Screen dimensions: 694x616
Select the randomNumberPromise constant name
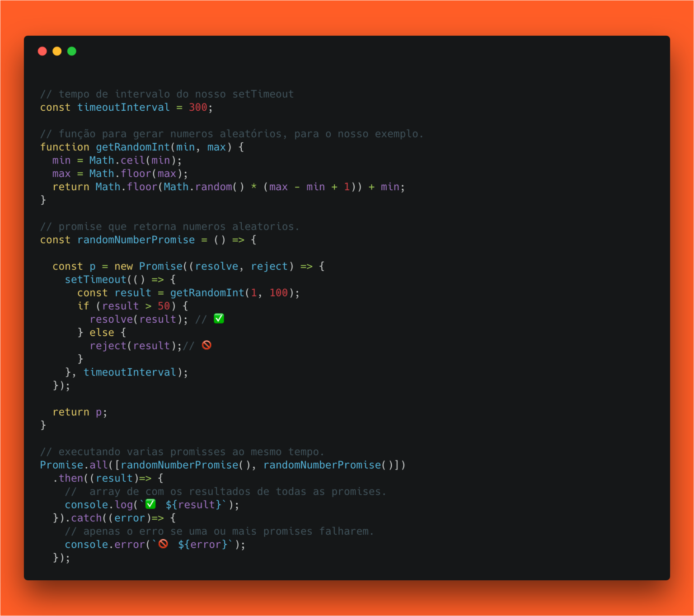pos(136,240)
